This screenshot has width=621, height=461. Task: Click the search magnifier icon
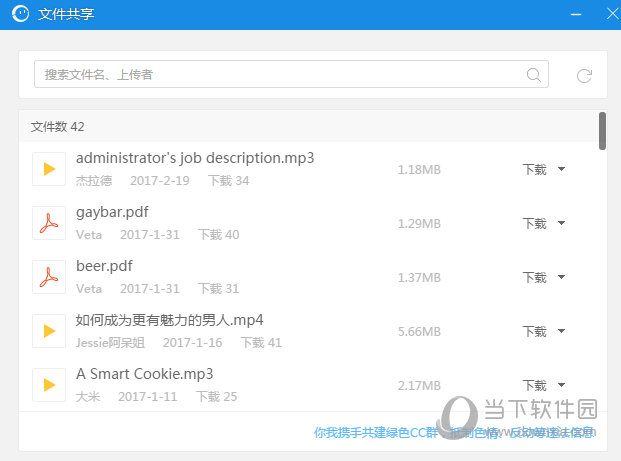click(533, 74)
